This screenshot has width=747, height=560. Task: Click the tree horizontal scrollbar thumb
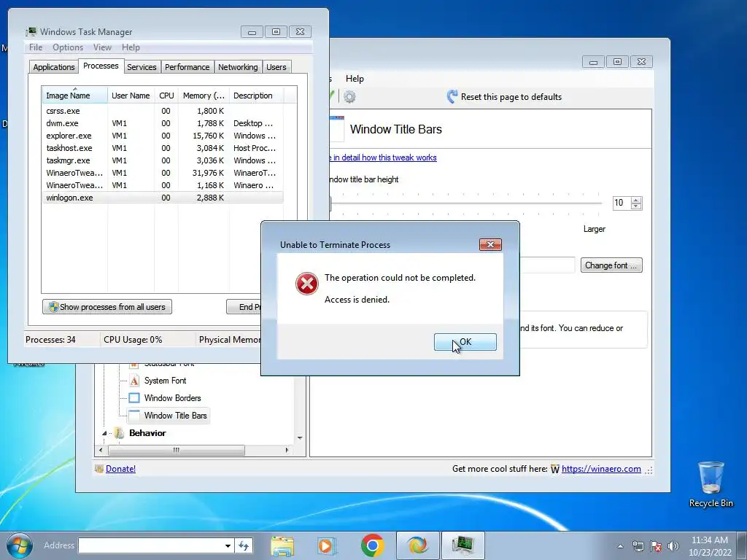point(177,450)
